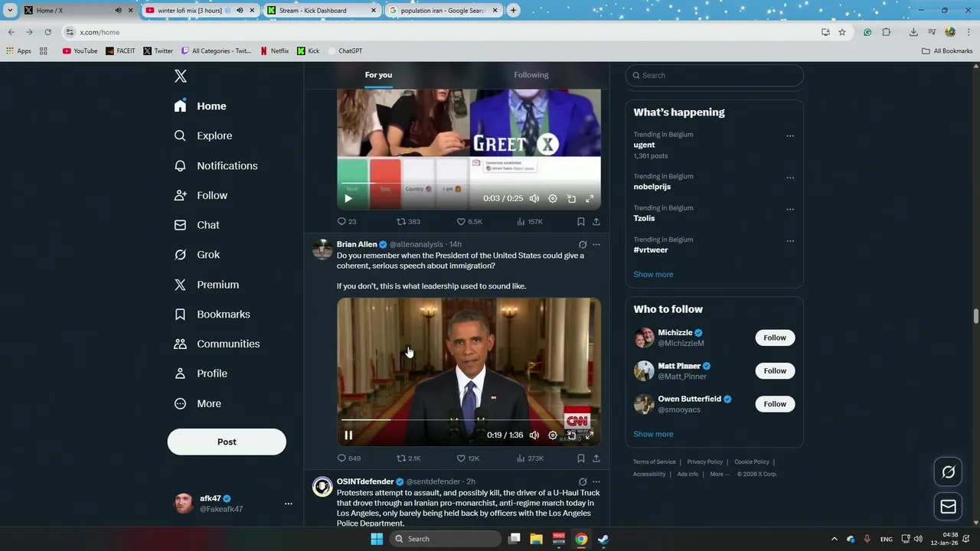This screenshot has width=980, height=551.
Task: Open more options on OSINTdefender post
Action: tap(596, 482)
